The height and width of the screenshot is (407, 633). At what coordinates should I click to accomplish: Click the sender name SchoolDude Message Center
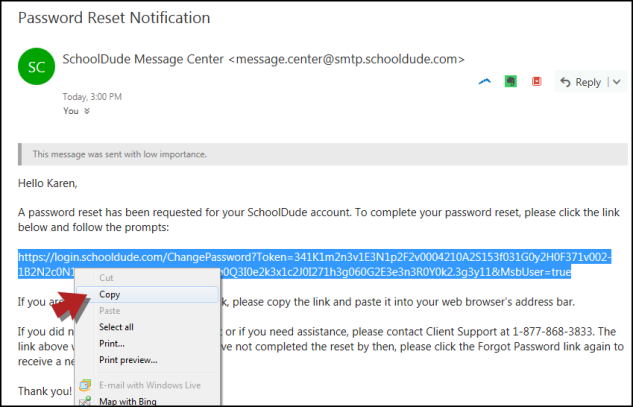pos(143,59)
